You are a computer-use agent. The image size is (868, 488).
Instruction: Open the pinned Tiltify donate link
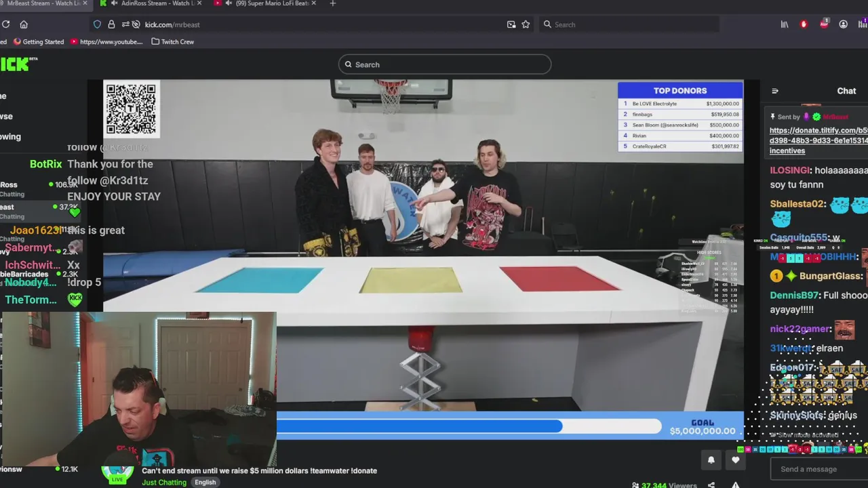point(819,140)
